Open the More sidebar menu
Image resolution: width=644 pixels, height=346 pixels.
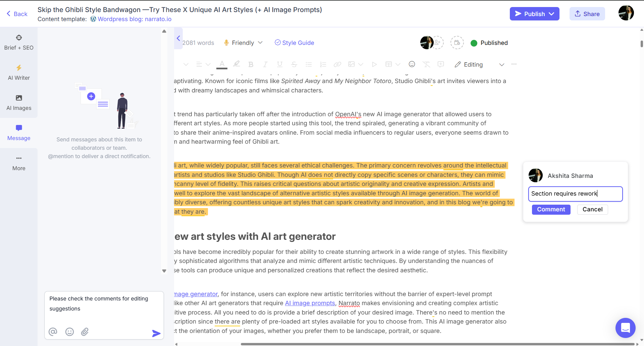pos(19,163)
